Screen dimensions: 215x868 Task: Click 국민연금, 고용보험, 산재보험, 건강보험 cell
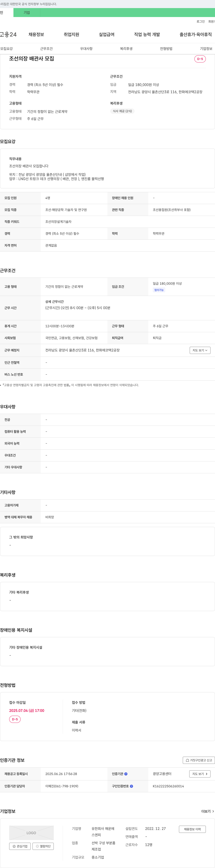point(71,338)
